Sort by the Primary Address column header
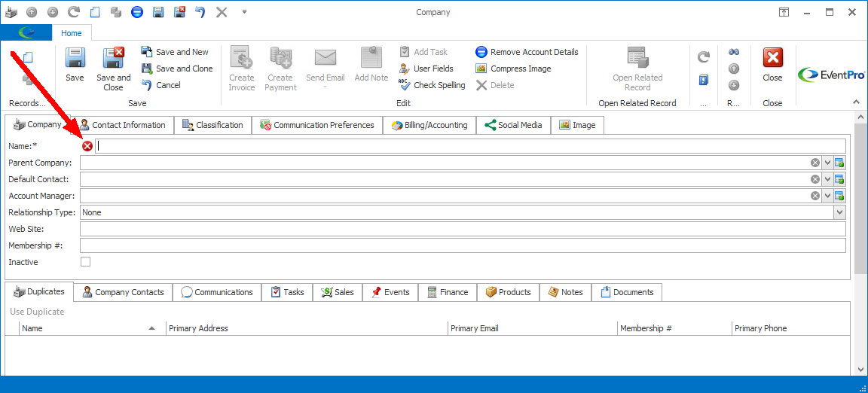 [307, 328]
